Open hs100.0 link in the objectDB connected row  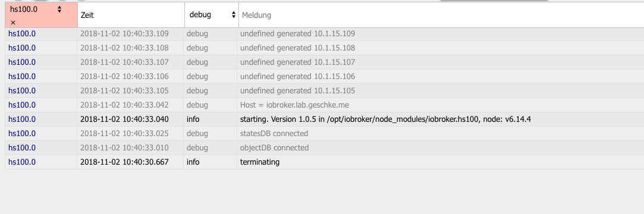(x=22, y=147)
